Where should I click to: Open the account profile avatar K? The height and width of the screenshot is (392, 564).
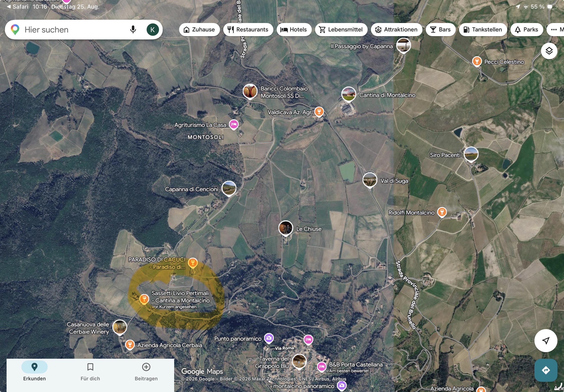pyautogui.click(x=152, y=30)
